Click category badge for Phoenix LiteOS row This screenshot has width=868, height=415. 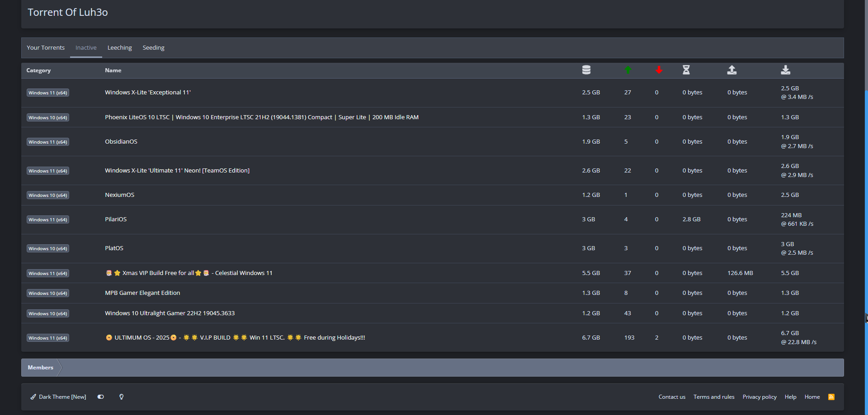coord(48,118)
